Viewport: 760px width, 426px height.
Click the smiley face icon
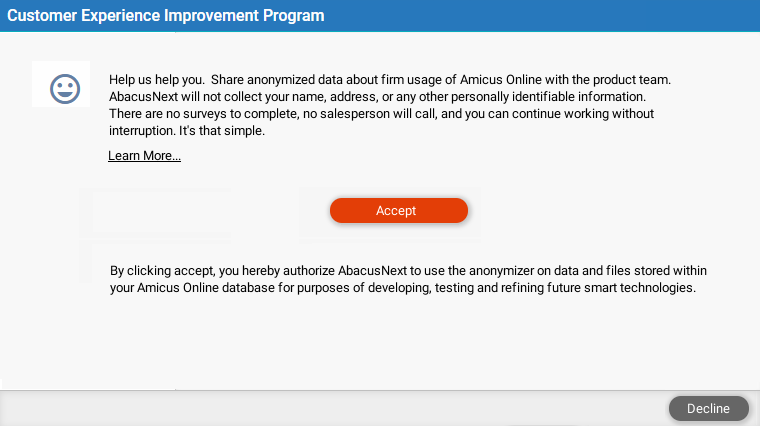pos(64,89)
